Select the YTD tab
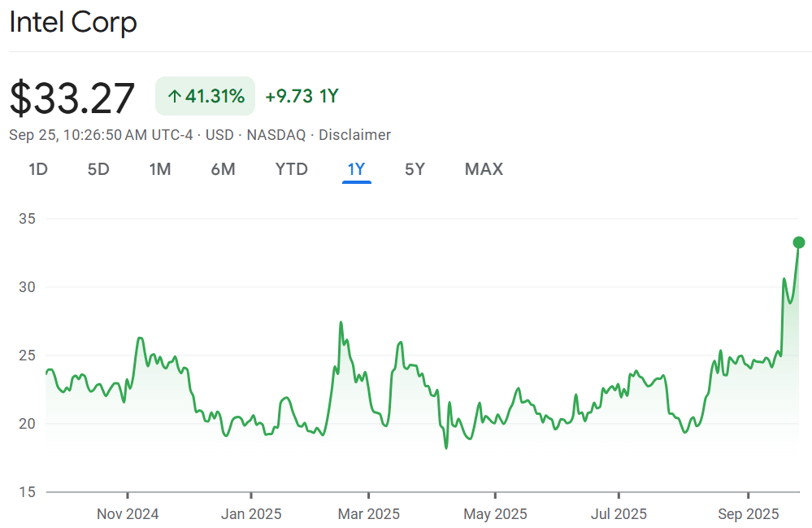Screen dimensions: 812x528 pos(292,169)
